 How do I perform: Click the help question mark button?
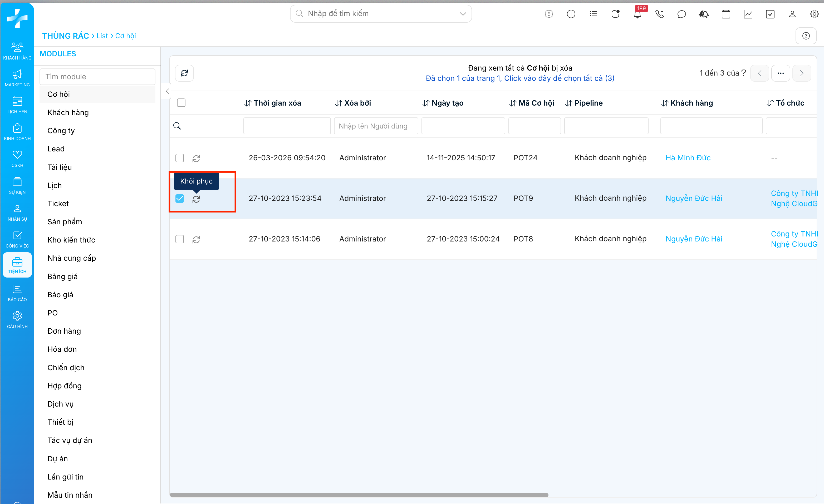[806, 36]
